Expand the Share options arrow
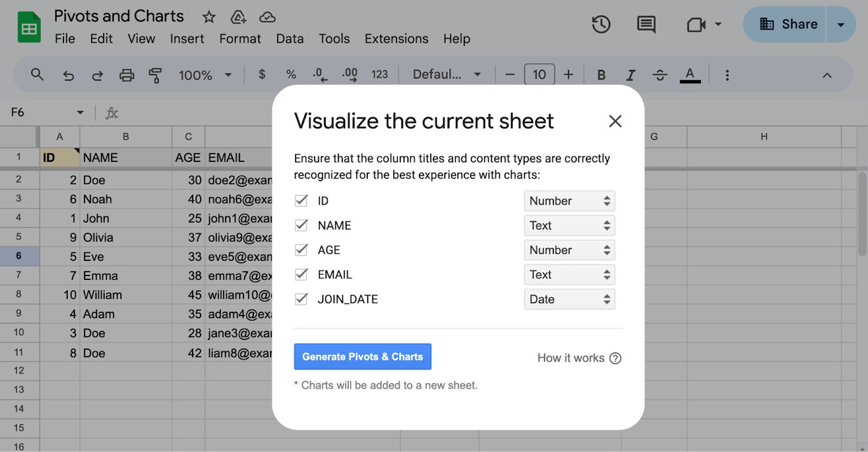Image resolution: width=868 pixels, height=452 pixels. [x=841, y=25]
